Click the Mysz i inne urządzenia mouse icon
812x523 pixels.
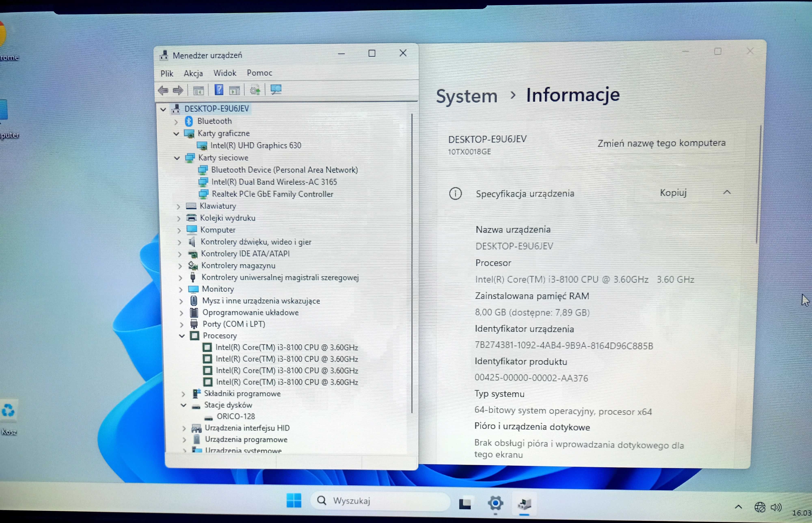[x=194, y=301]
